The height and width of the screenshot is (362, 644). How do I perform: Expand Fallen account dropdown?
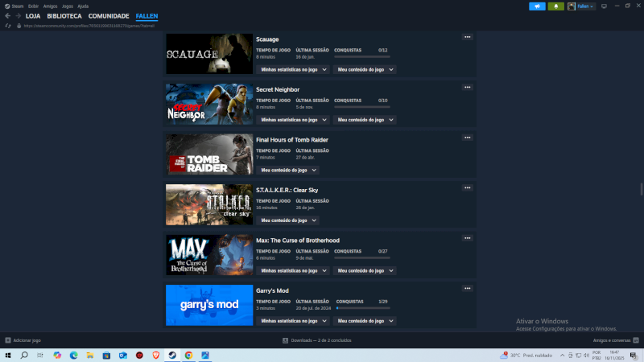tap(582, 6)
